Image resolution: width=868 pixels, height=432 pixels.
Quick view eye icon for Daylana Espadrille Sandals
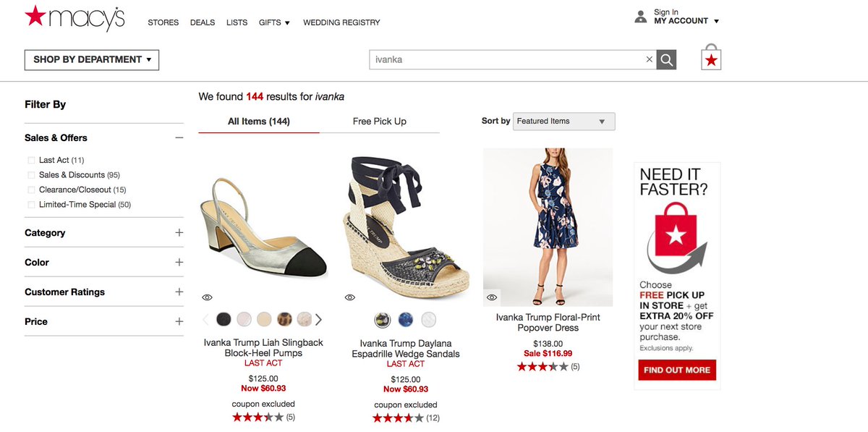[350, 297]
